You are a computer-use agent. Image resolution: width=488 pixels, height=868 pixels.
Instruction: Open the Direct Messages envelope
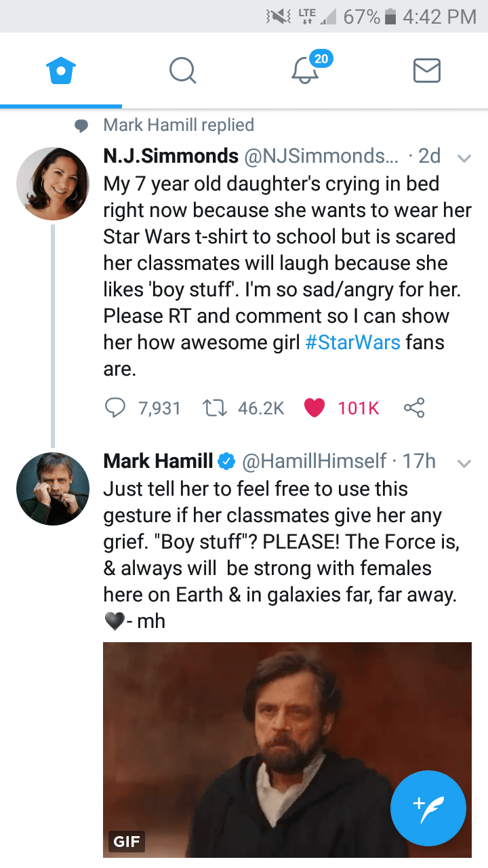click(427, 71)
